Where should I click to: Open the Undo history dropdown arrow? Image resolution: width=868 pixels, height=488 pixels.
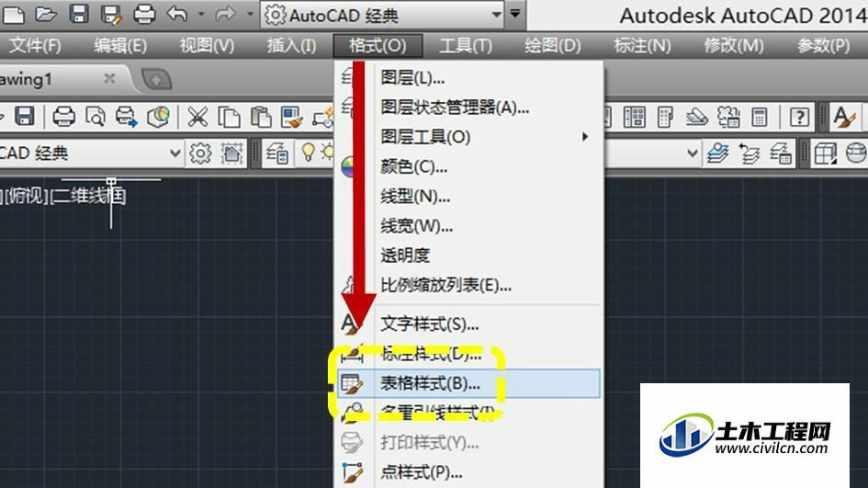201,14
